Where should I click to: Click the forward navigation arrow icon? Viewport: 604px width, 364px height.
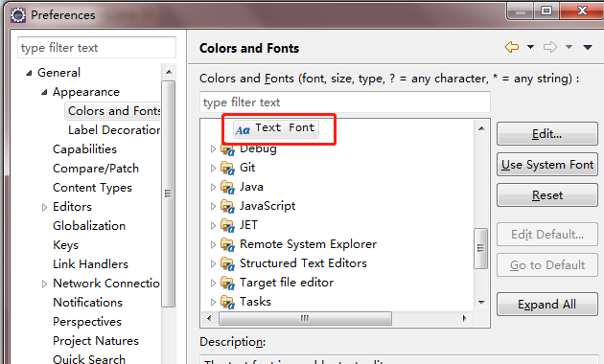click(550, 47)
